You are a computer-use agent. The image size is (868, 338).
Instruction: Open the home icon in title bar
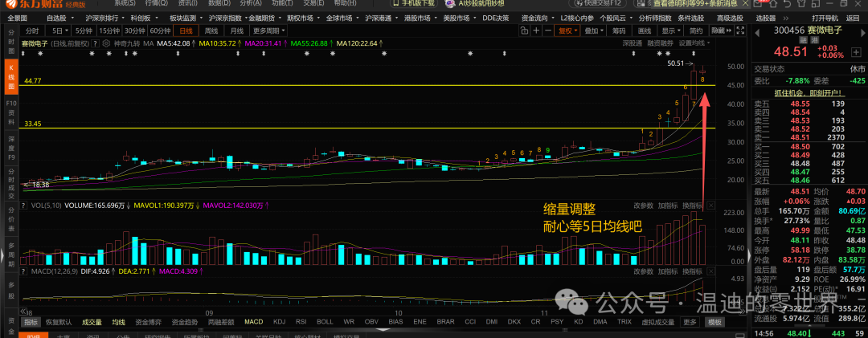coord(774,3)
